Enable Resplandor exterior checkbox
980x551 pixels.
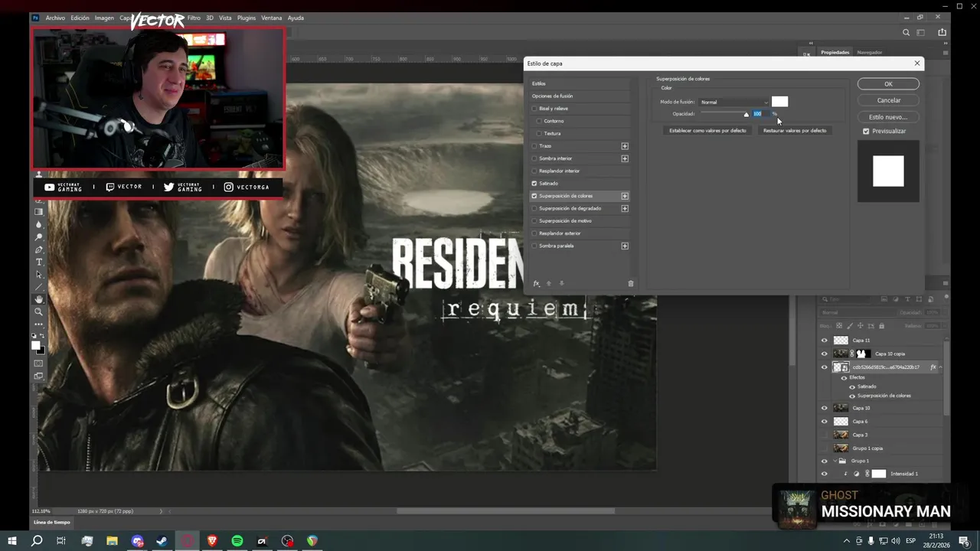tap(534, 233)
